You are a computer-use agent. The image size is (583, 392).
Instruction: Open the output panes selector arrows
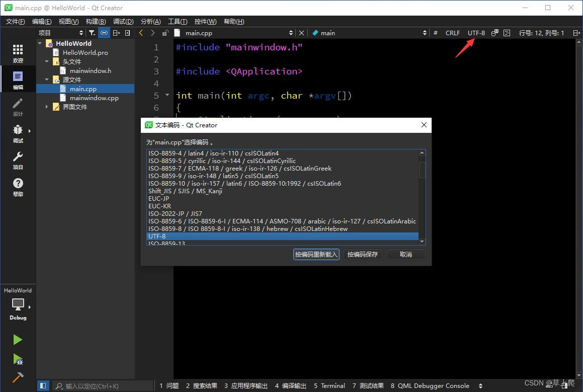(x=480, y=386)
